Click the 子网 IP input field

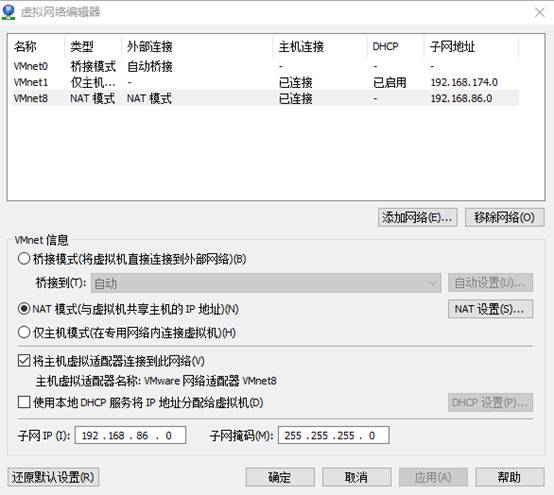[x=130, y=435]
